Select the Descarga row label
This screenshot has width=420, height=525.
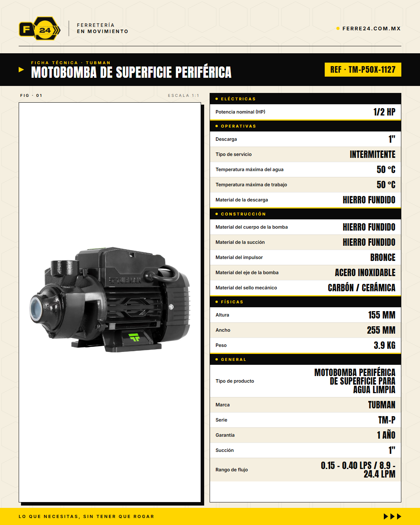226,139
